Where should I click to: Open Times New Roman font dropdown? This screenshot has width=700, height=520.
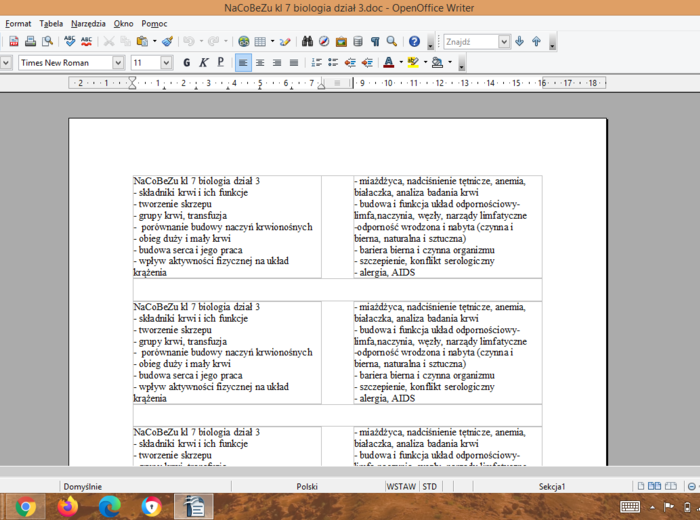tap(118, 62)
